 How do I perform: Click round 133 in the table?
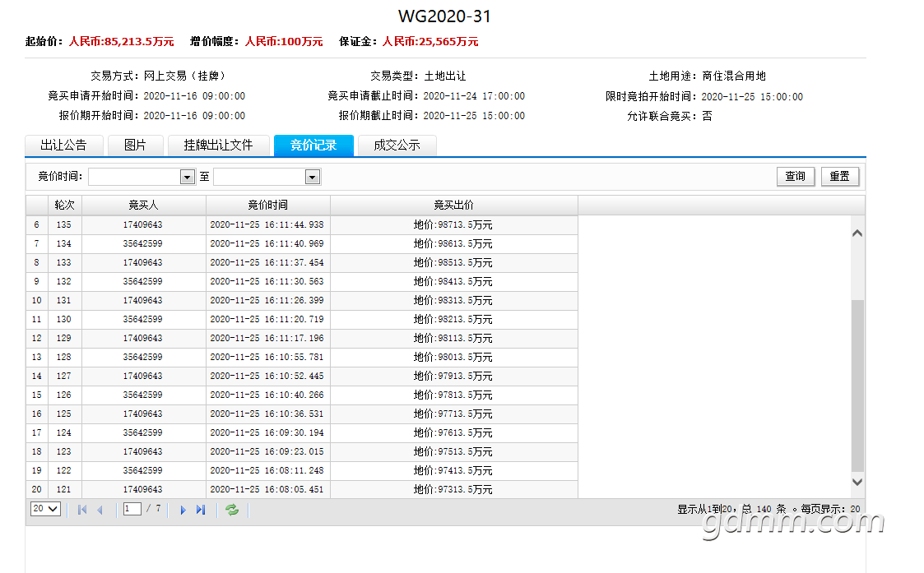tap(63, 262)
